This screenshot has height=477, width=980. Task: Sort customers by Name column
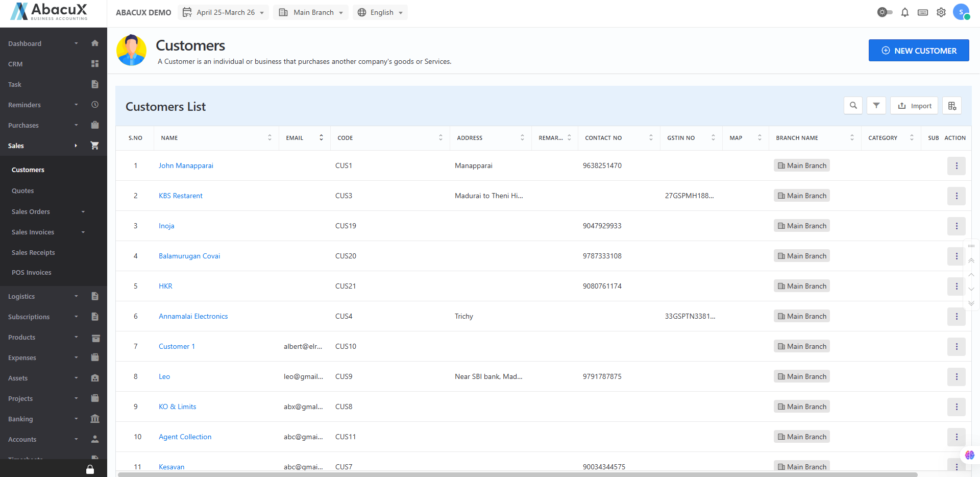pyautogui.click(x=269, y=138)
